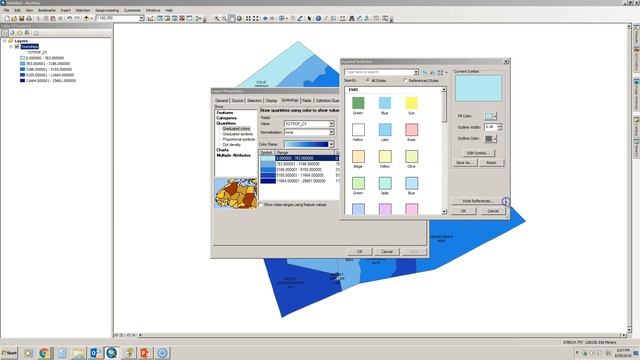Screen dimensions: 640x360
Task: Click the Fixed Zoom Out icon
Action: coord(256,18)
